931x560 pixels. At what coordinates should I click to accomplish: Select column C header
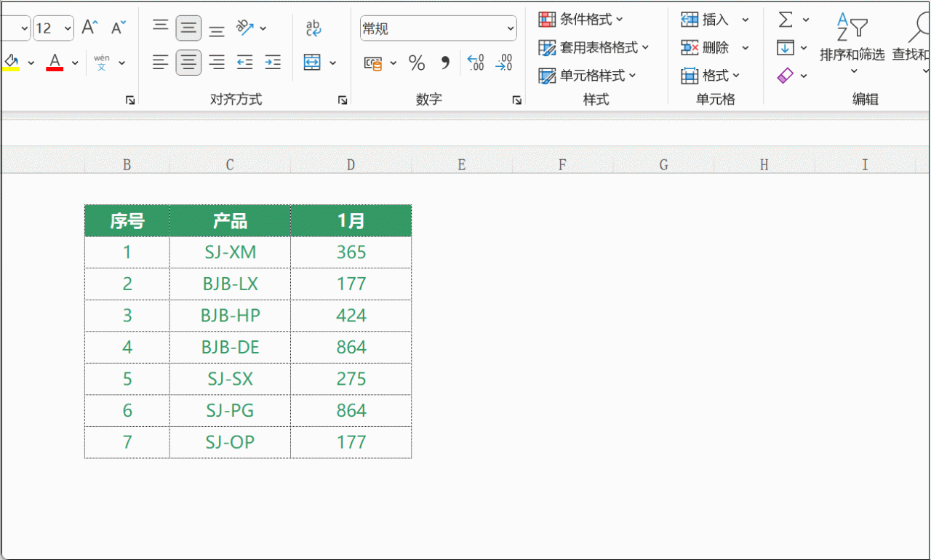[230, 165]
